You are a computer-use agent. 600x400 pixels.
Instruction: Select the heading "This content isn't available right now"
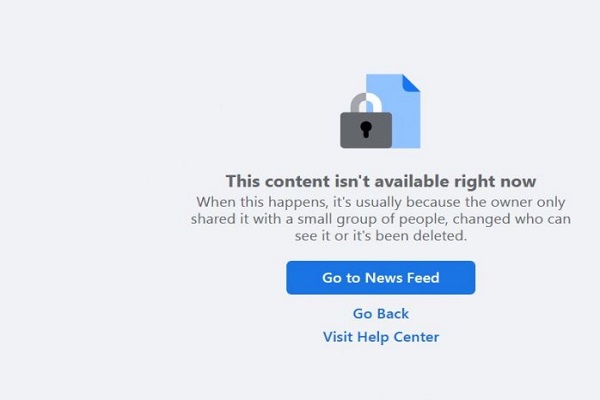click(x=381, y=181)
